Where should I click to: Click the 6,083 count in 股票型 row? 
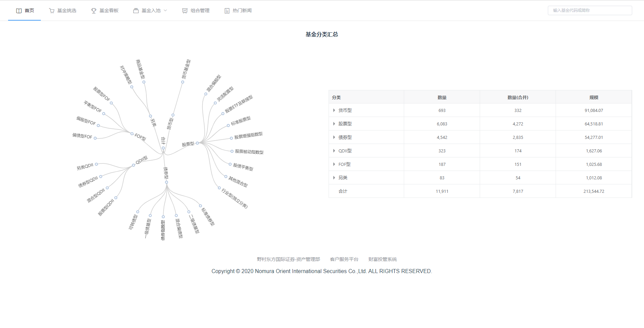click(442, 124)
